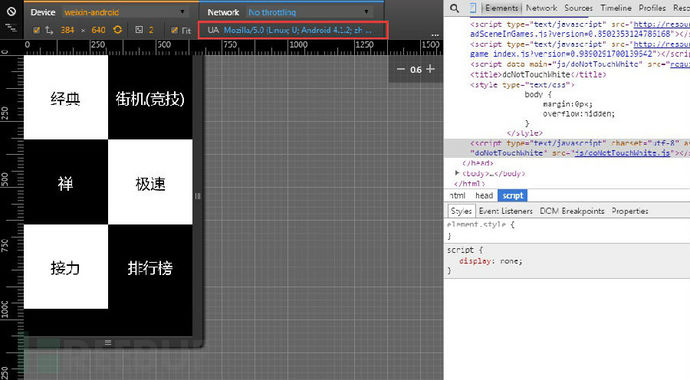Open the Profiles tab
Viewport: 690px width, 380px height.
point(652,8)
